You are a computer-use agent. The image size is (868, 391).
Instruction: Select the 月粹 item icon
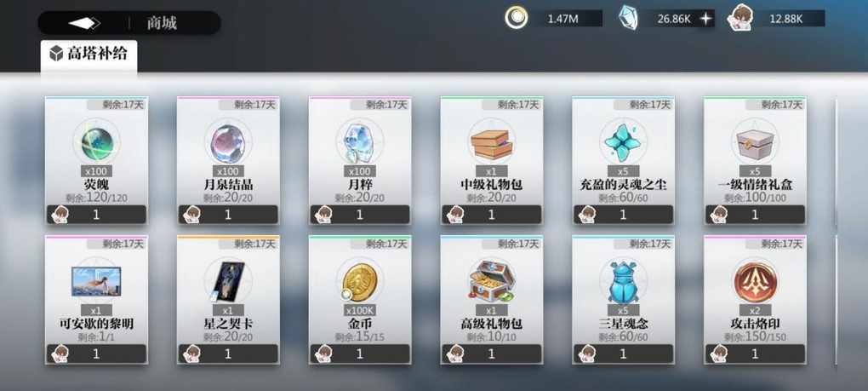[x=359, y=141]
